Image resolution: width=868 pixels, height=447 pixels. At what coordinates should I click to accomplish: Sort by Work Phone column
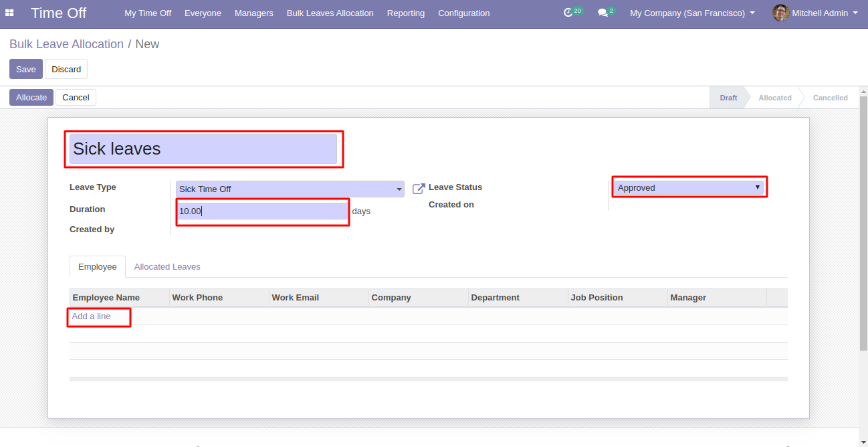click(219, 298)
